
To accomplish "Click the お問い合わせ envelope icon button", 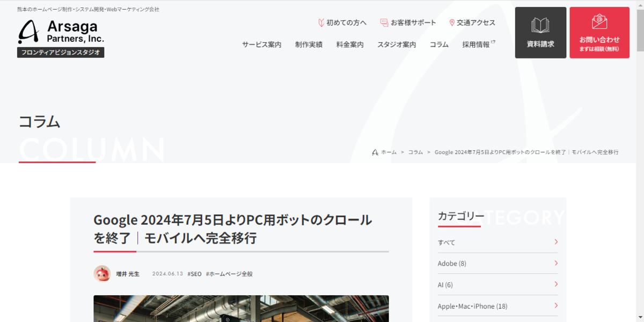I will (x=599, y=33).
